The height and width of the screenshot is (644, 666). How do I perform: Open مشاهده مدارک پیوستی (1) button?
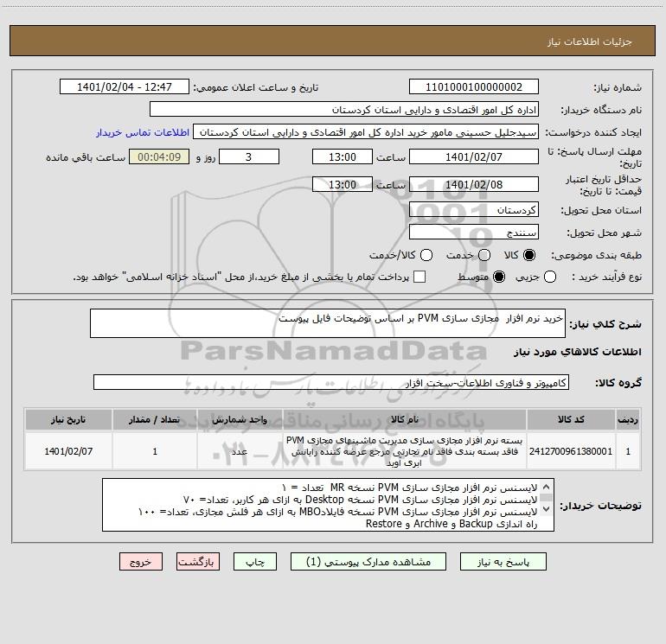[368, 562]
